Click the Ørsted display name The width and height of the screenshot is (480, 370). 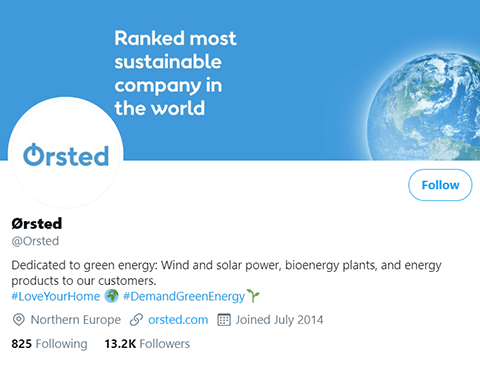37,223
